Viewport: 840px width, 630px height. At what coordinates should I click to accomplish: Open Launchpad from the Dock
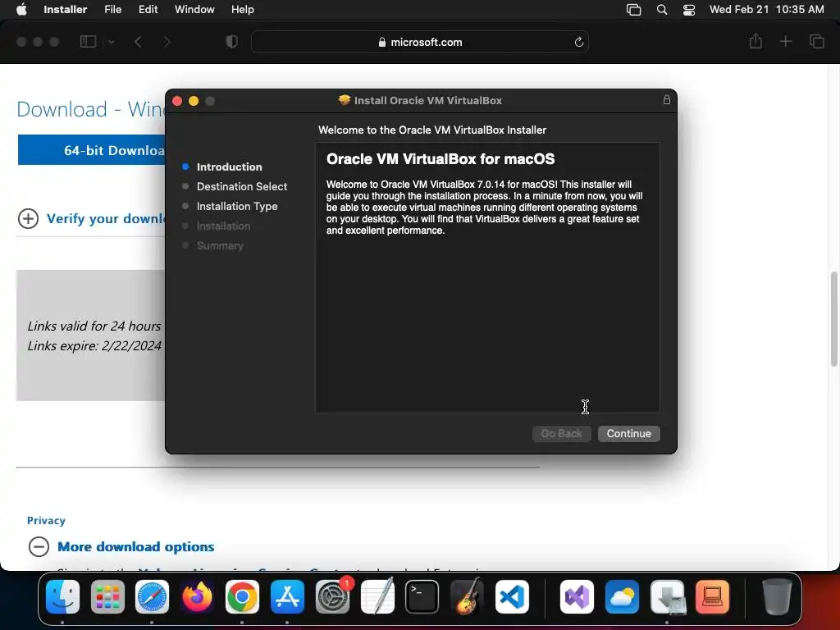click(x=107, y=596)
